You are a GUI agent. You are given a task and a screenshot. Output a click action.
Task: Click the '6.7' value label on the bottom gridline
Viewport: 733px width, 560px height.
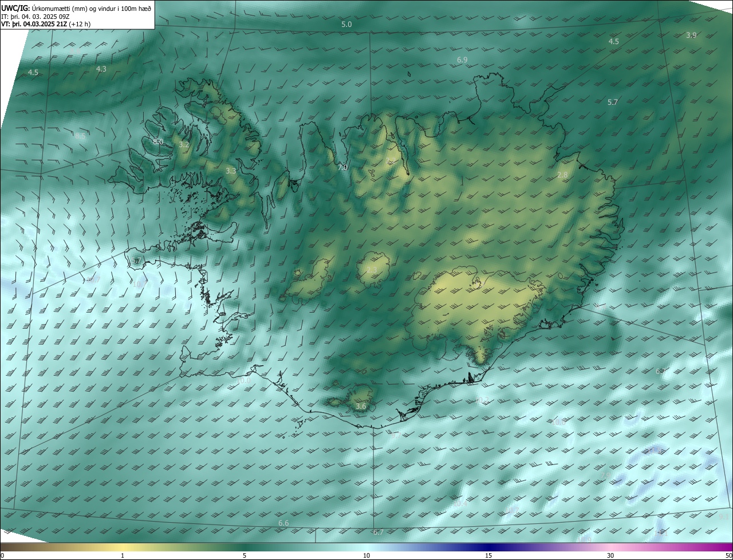(x=378, y=532)
